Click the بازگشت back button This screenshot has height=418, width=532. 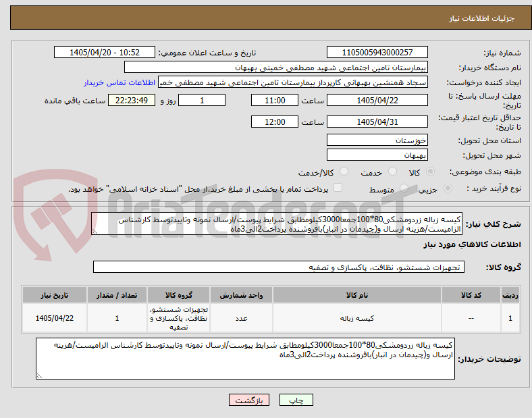[x=249, y=400]
